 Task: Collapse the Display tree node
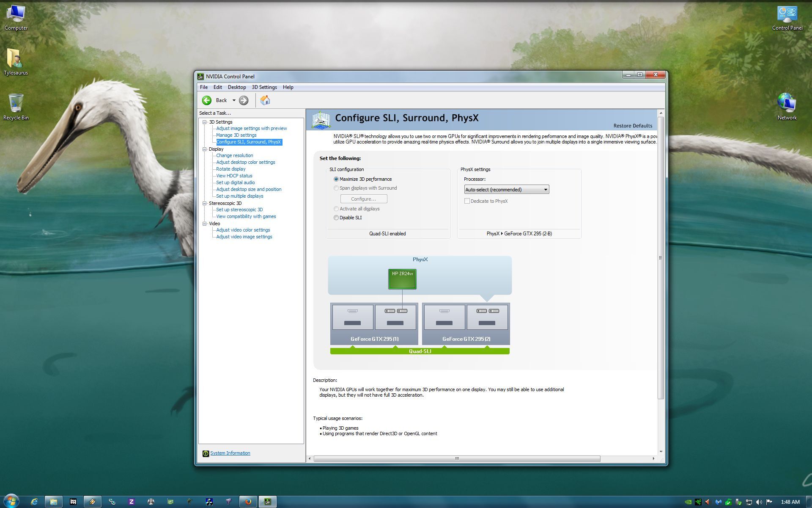tap(205, 149)
